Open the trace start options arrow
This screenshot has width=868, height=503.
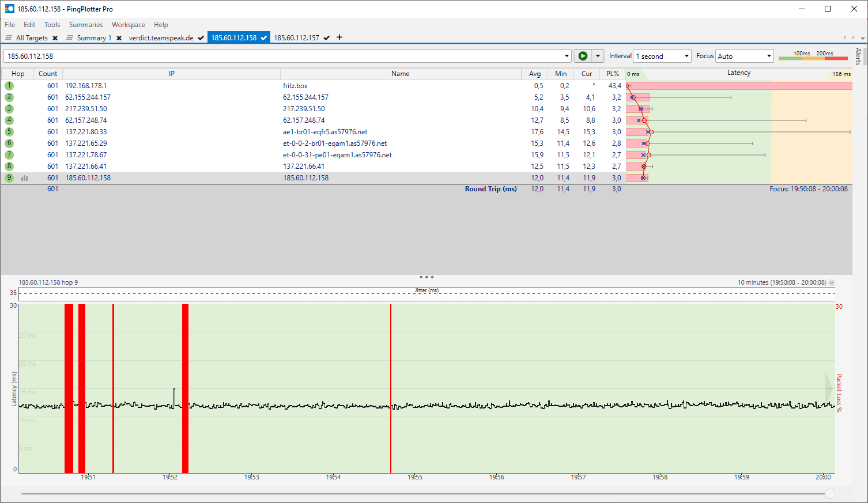tap(598, 56)
